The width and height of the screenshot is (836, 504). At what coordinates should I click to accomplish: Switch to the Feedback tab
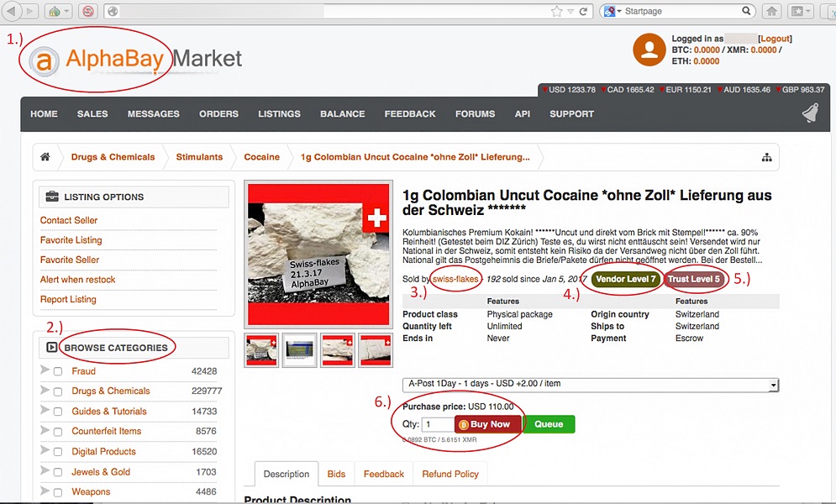(383, 475)
